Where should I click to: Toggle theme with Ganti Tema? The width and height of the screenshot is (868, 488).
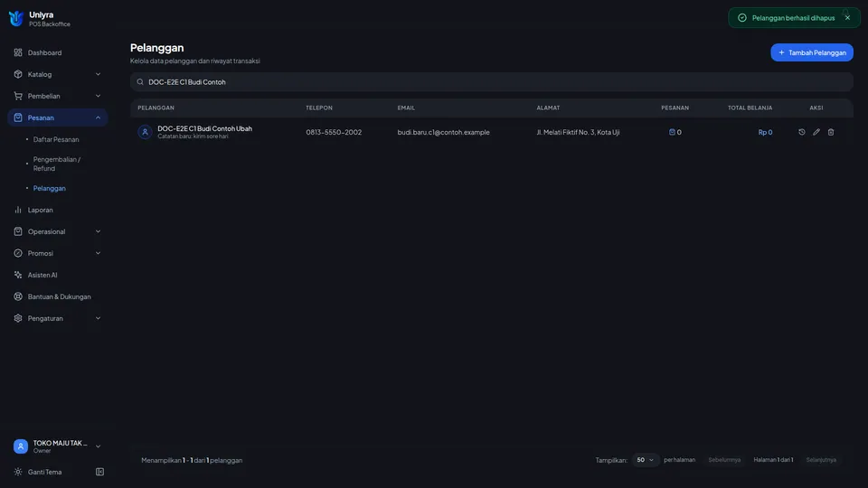click(x=45, y=472)
